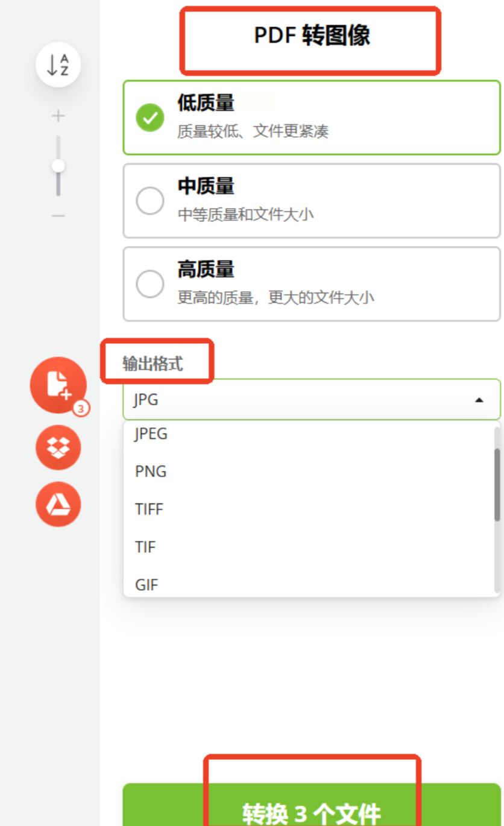504x826 pixels.
Task: Collapse the JPG output format dropdown
Action: point(312,399)
